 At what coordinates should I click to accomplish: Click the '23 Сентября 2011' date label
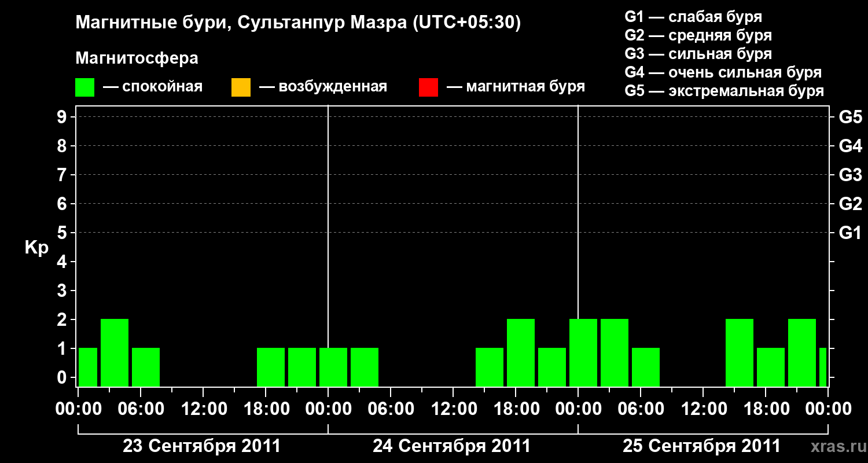[x=202, y=446]
